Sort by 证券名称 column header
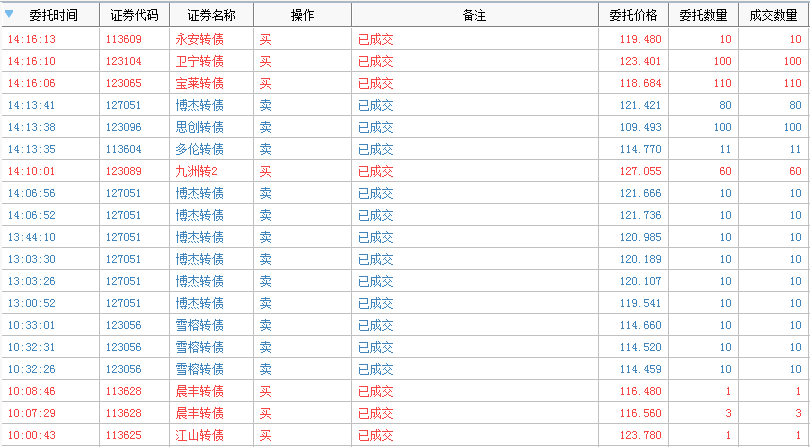 (x=211, y=15)
